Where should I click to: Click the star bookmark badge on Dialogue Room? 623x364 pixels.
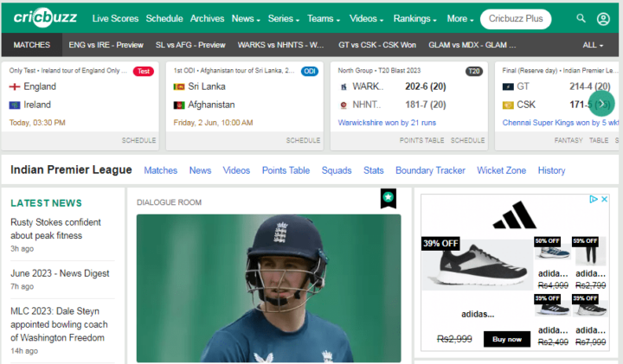click(x=389, y=198)
